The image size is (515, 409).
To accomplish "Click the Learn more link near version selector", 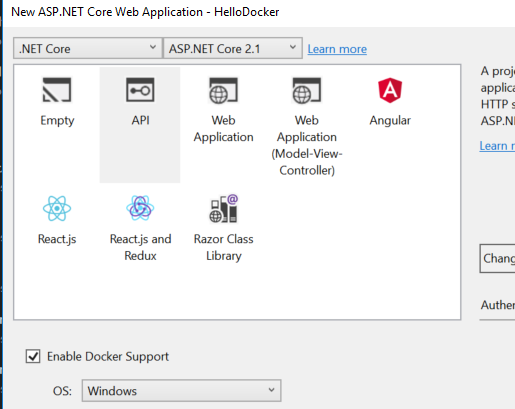I will click(337, 49).
